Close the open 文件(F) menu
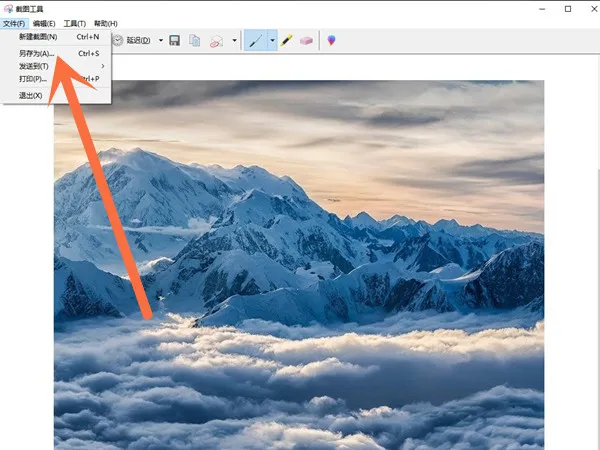The image size is (600, 450). pos(14,23)
